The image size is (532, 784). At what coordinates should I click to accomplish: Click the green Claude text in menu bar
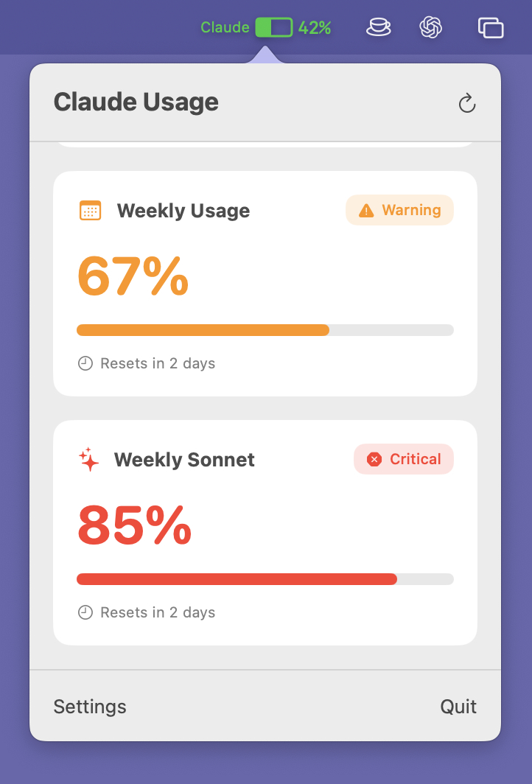(x=225, y=28)
